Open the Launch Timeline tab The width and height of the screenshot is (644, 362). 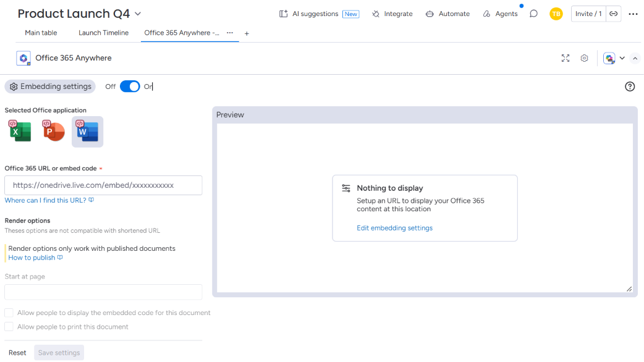103,33
